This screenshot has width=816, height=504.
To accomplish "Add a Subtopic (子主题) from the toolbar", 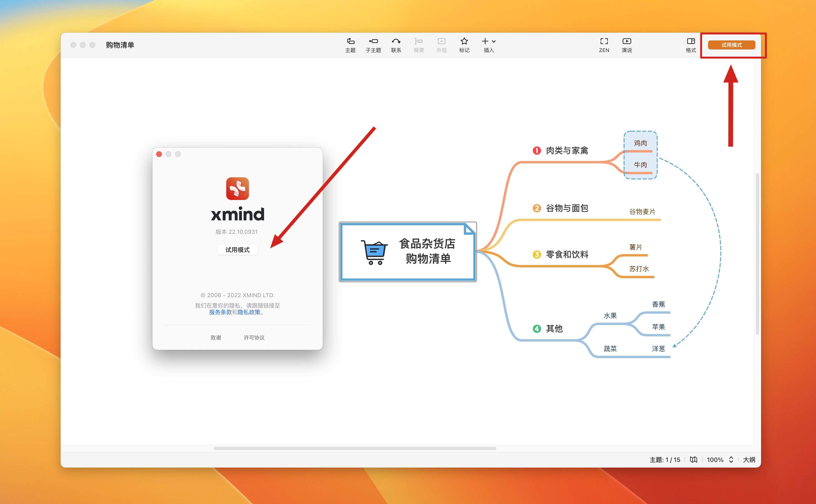I will tap(373, 42).
